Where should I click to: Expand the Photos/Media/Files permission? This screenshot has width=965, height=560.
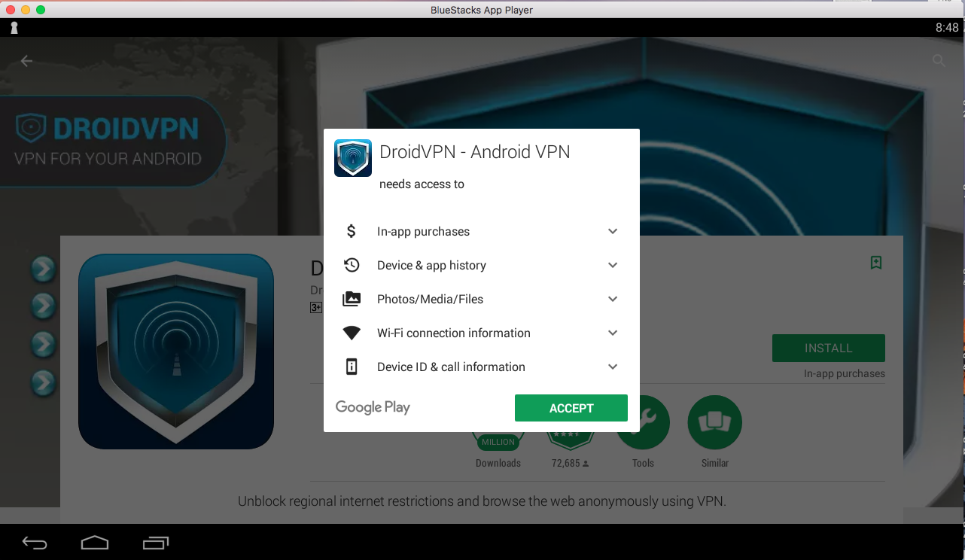pos(613,300)
